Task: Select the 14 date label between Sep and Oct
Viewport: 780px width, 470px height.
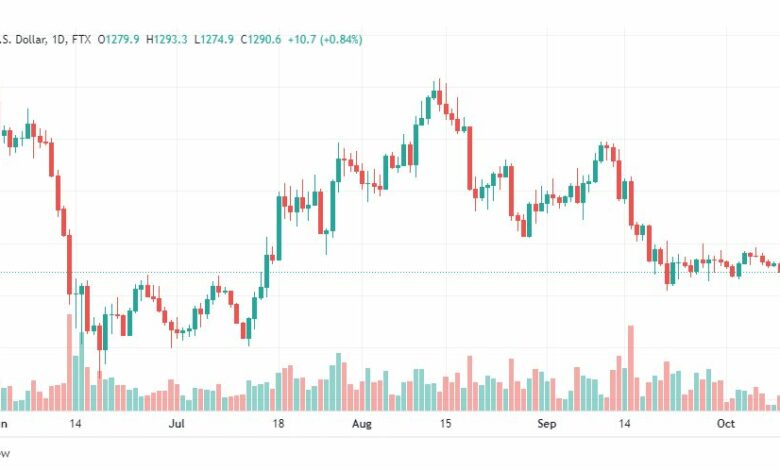Action: point(624,424)
